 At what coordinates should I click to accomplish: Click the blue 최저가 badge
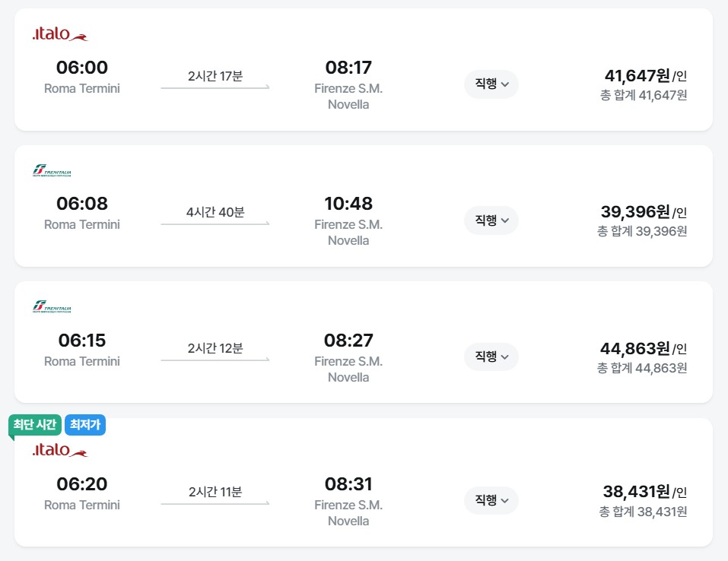(x=85, y=425)
